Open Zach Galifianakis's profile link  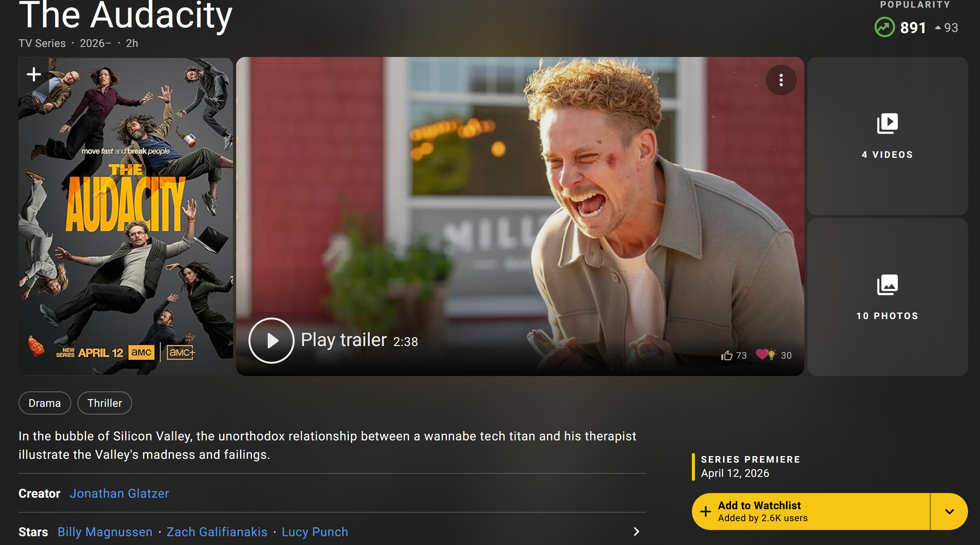coord(217,532)
